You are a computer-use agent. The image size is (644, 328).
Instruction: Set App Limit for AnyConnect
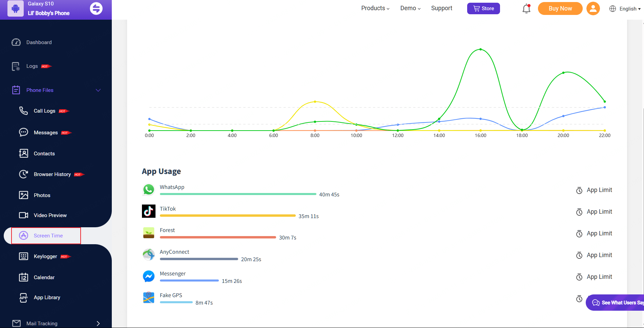click(594, 255)
